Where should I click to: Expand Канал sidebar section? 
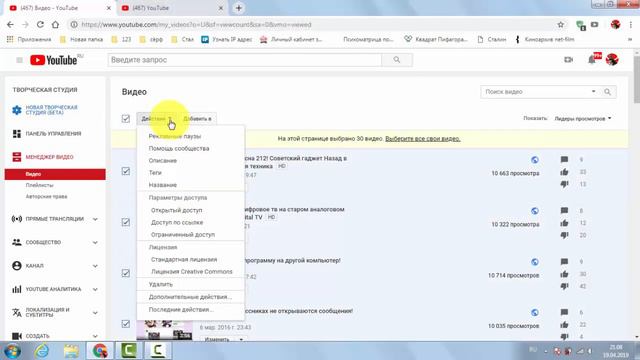(95, 266)
